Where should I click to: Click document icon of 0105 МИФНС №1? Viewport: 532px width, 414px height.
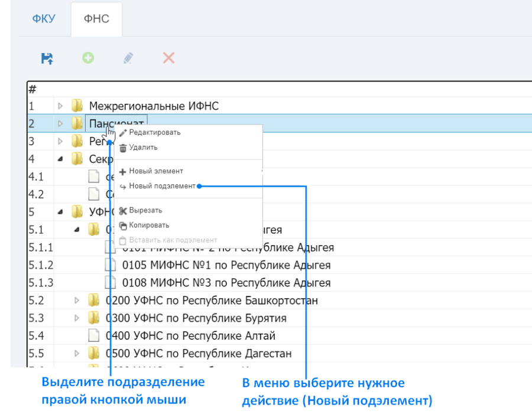[x=111, y=265]
